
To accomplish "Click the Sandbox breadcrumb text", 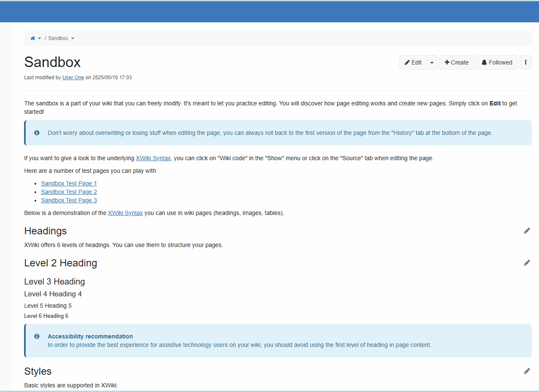I will [x=58, y=38].
